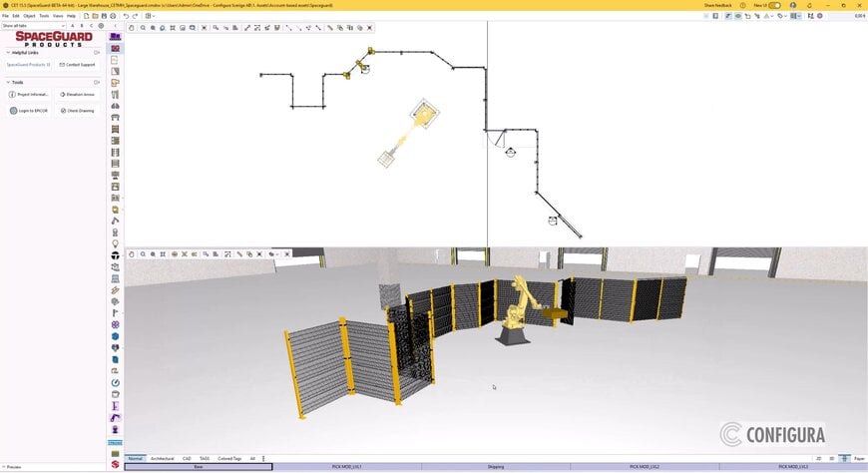The height and width of the screenshot is (473, 868).
Task: Switch to the 2D view mode button
Action: 819,459
